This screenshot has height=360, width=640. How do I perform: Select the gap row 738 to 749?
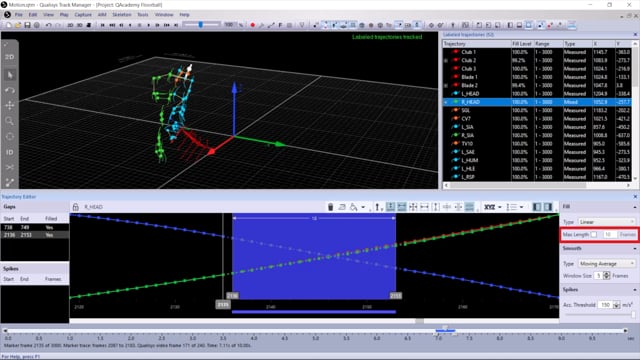point(34,227)
